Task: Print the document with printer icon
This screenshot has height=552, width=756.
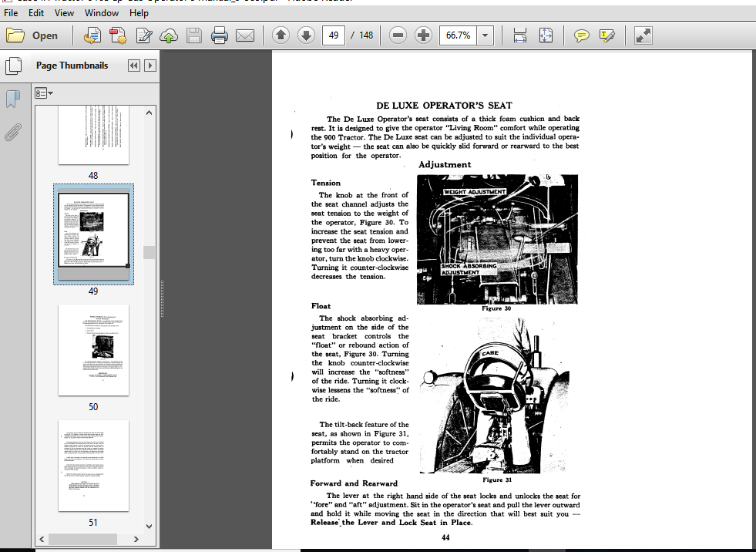Action: pyautogui.click(x=220, y=35)
